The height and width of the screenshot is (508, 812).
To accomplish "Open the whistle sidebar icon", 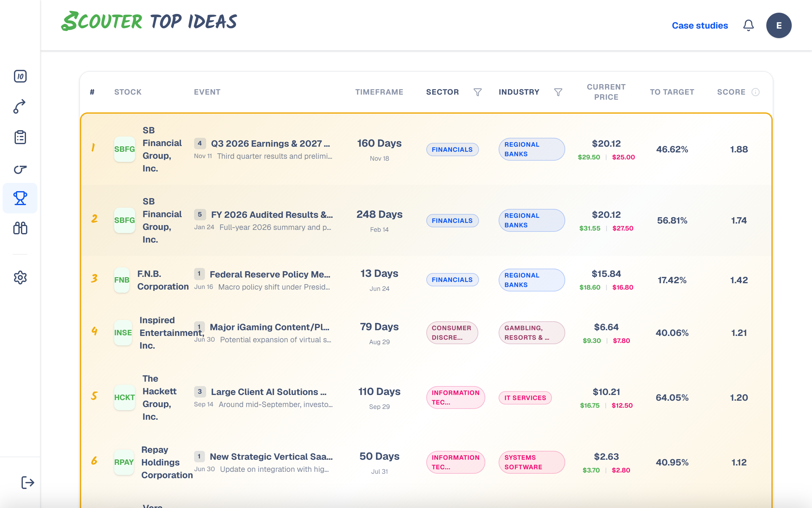I will [20, 169].
